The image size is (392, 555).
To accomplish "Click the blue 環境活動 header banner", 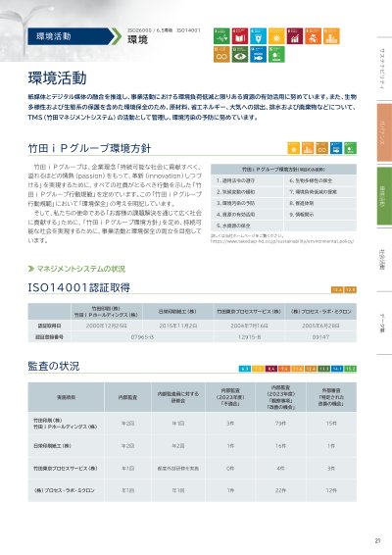I will click(x=70, y=36).
